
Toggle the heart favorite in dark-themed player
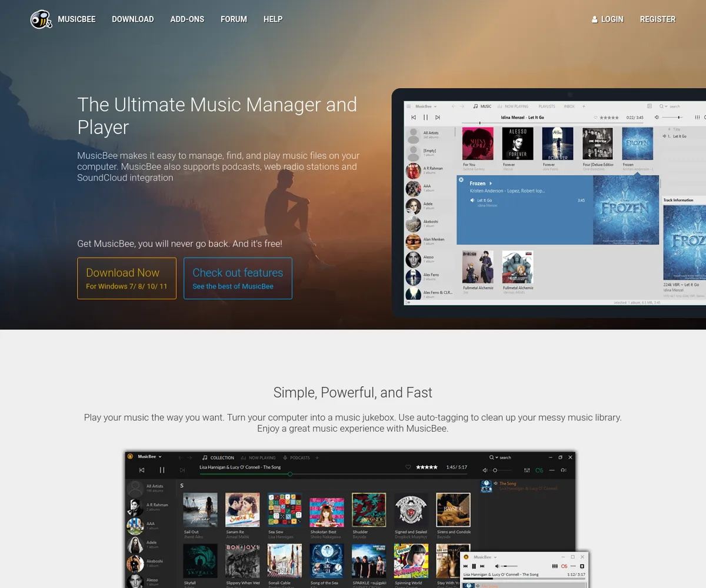click(408, 467)
